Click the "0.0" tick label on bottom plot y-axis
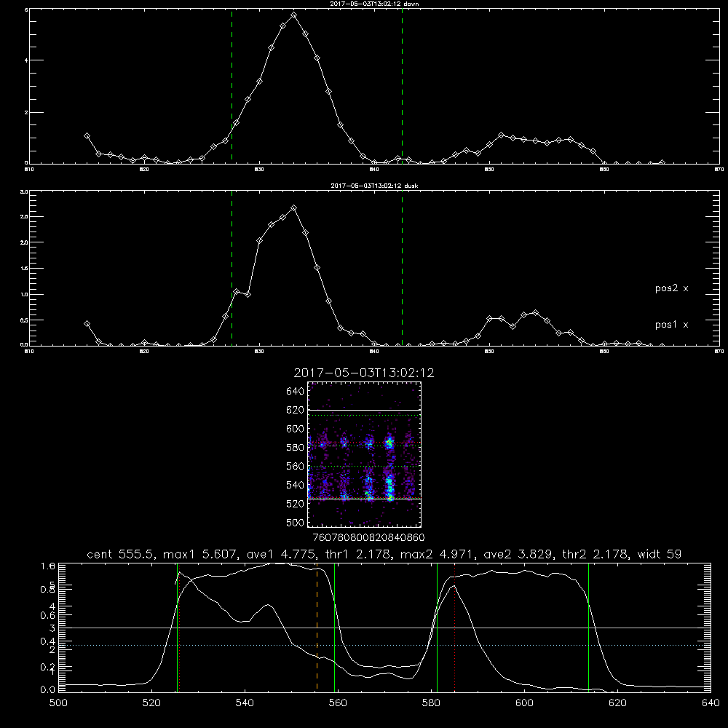The width and height of the screenshot is (728, 728). [48, 689]
